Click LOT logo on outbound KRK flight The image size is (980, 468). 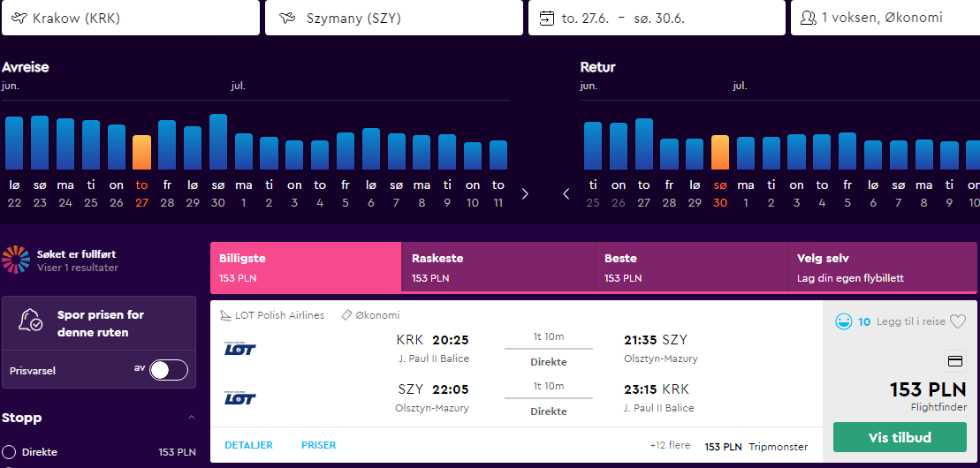[240, 347]
